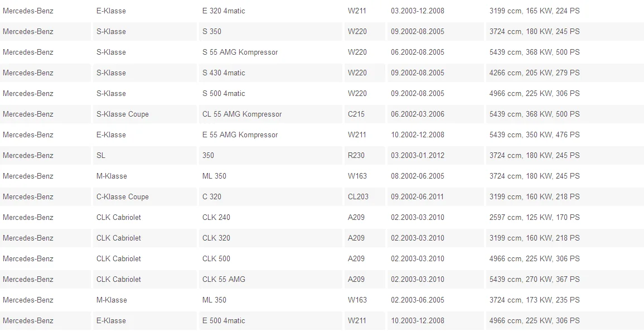Select the S 55 AMG Kompressor cell
The image size is (644, 331).
pyautogui.click(x=270, y=52)
